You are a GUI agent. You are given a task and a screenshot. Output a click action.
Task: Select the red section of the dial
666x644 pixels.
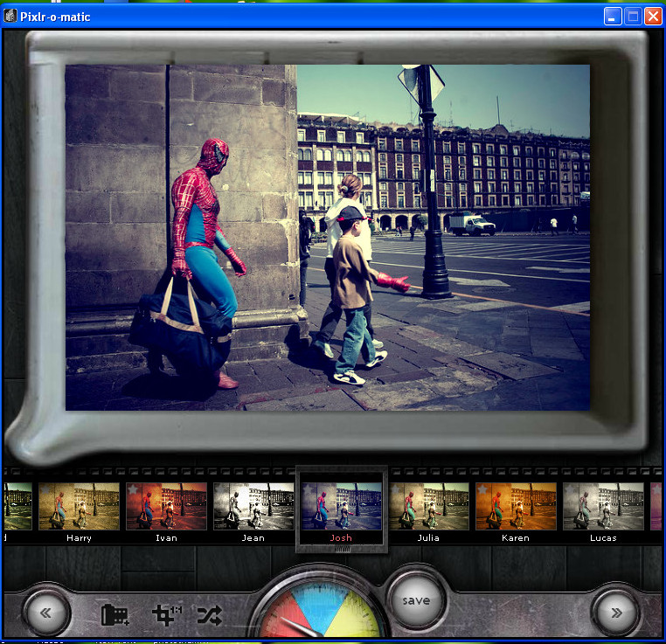(x=281, y=615)
